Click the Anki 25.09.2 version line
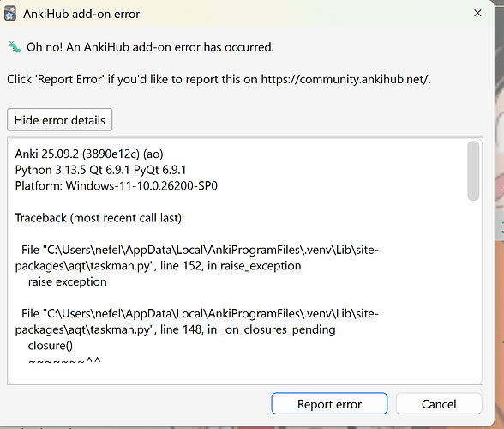The height and width of the screenshot is (429, 504). [x=89, y=154]
